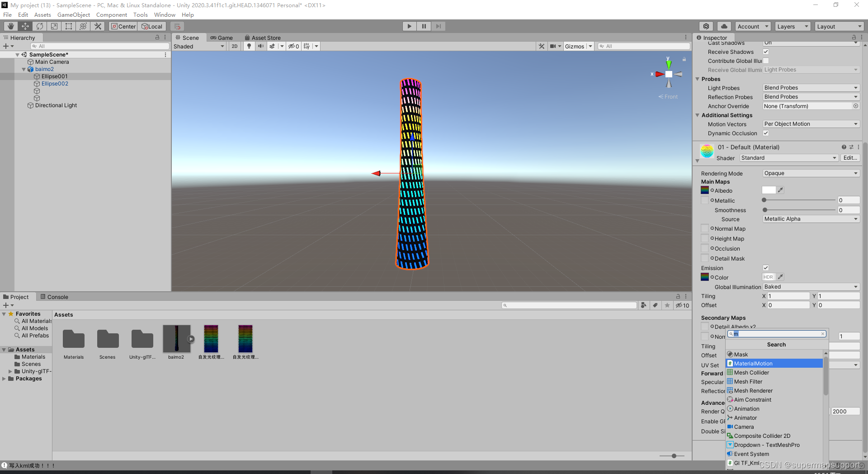This screenshot has height=474, width=868.
Task: Click the Pause button
Action: point(424,26)
